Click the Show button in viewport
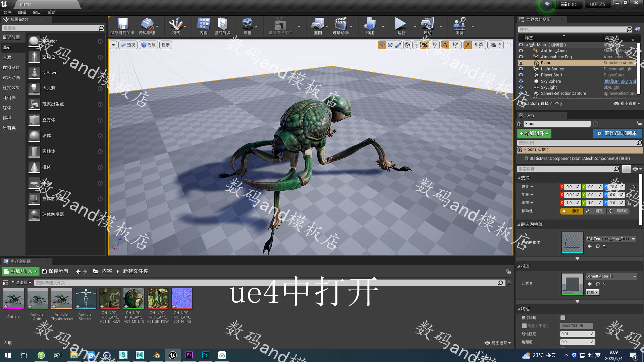Viewport: 644px width, 362px height. (166, 45)
